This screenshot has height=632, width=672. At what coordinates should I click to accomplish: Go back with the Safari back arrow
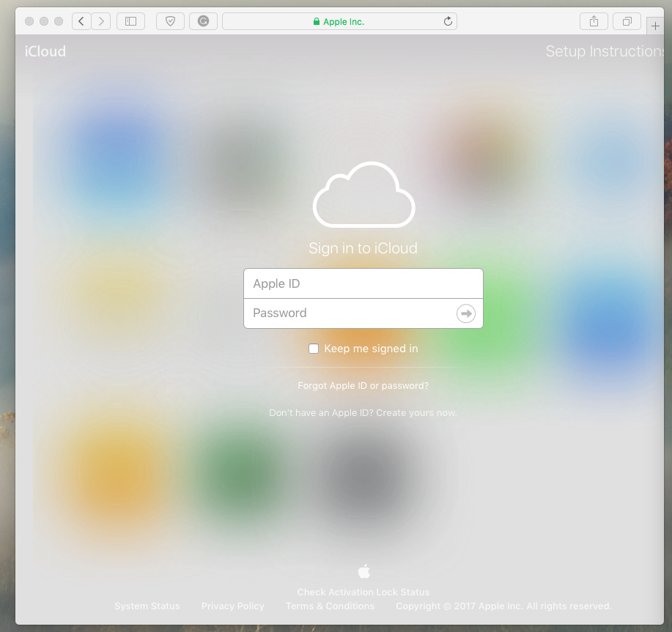tap(81, 21)
